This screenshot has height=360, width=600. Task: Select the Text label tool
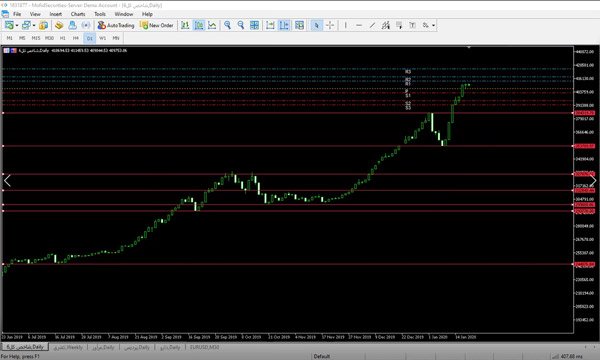click(x=412, y=25)
